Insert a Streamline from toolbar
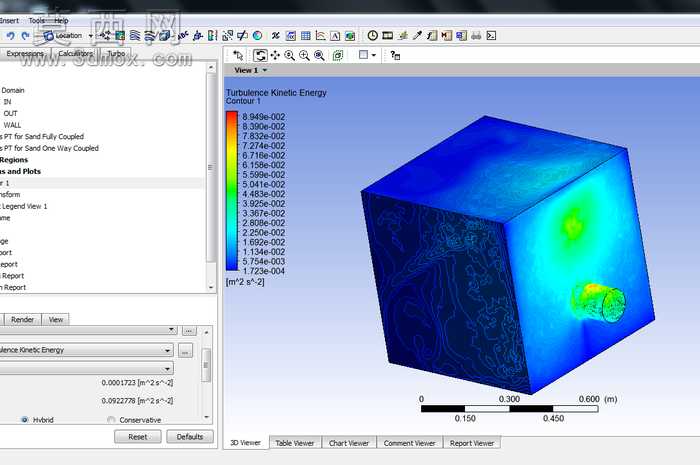This screenshot has height=465, width=700. pos(134,36)
